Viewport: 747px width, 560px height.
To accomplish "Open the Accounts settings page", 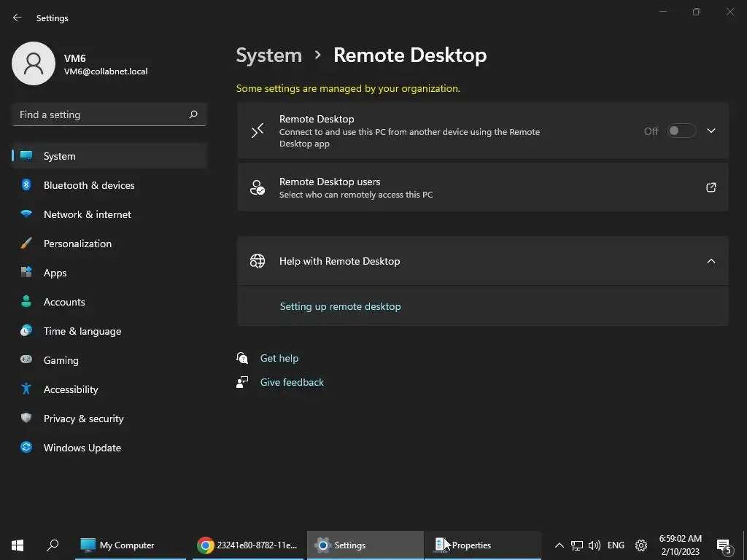I will (x=109, y=302).
